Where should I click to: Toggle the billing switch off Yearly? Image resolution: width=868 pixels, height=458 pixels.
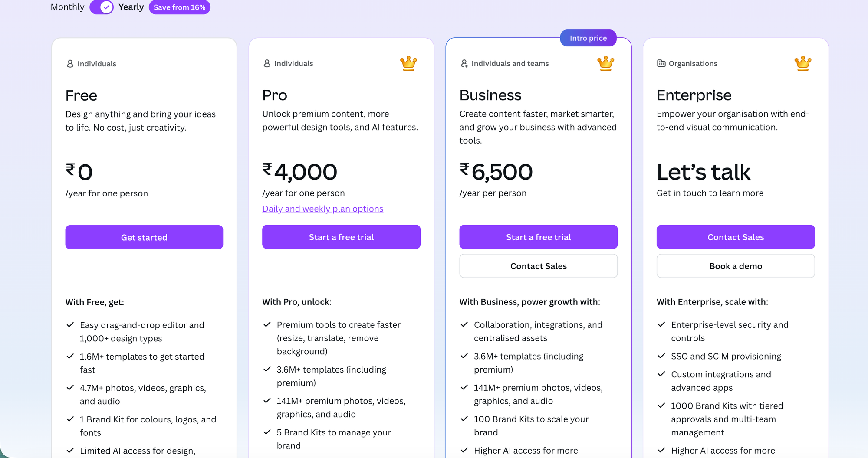pyautogui.click(x=102, y=7)
